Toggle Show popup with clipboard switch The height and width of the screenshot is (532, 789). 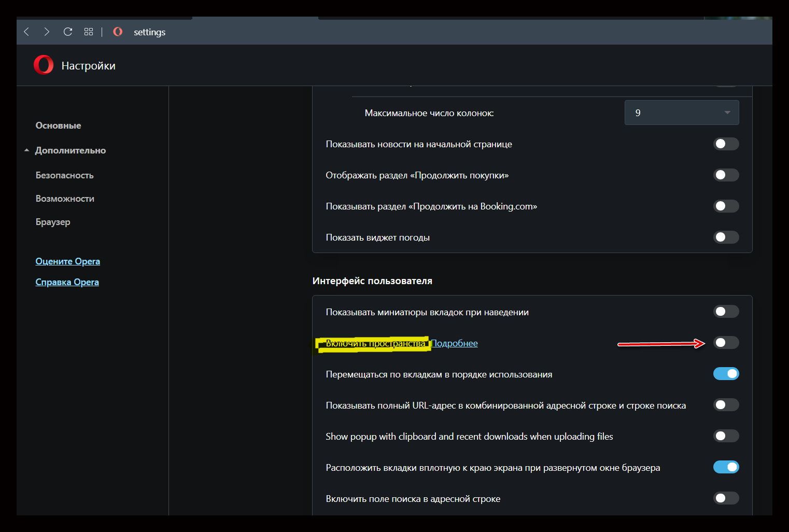(726, 436)
